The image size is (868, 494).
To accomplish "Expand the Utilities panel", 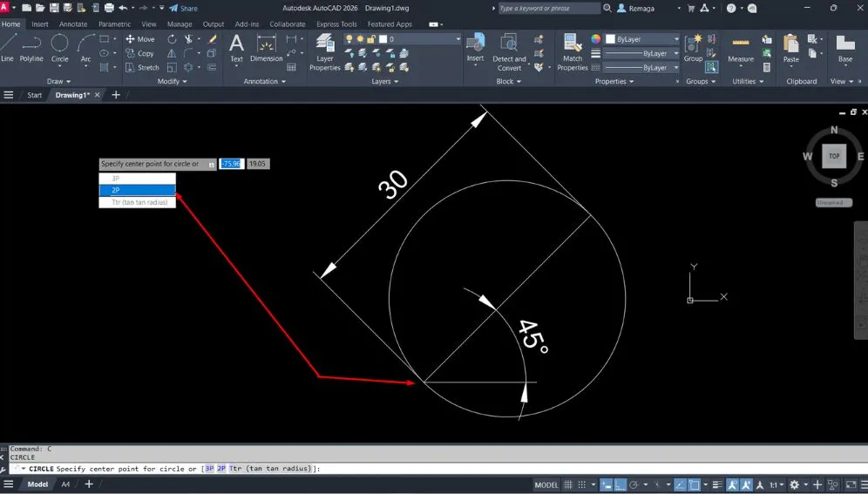I will pos(748,81).
